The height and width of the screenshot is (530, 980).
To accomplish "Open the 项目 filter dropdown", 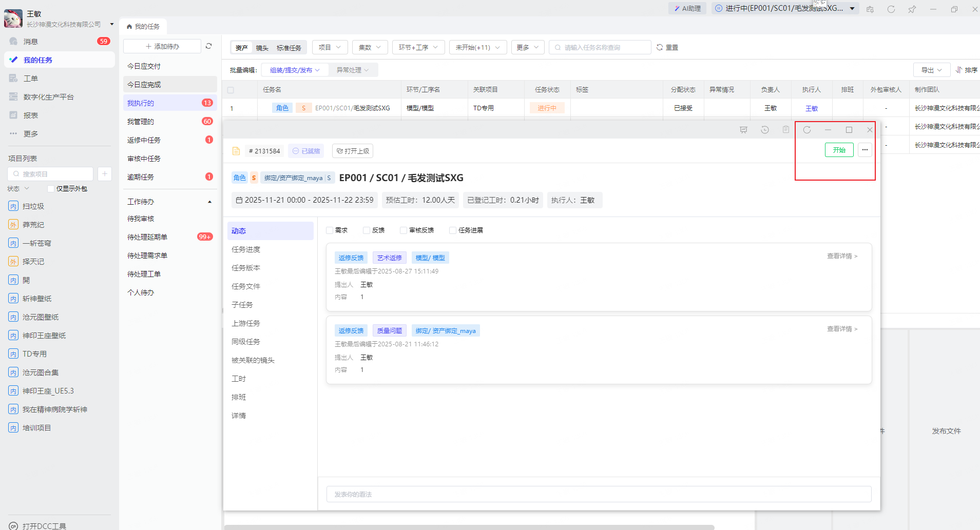I will click(330, 47).
